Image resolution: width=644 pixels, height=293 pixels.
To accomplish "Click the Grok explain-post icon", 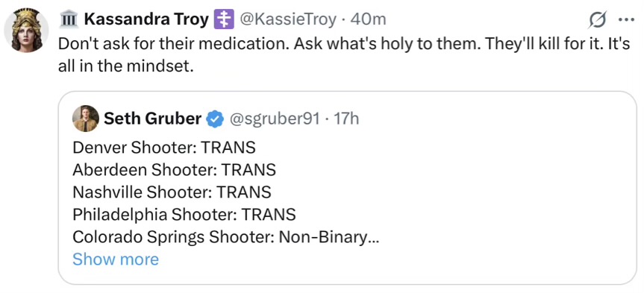I will point(597,19).
